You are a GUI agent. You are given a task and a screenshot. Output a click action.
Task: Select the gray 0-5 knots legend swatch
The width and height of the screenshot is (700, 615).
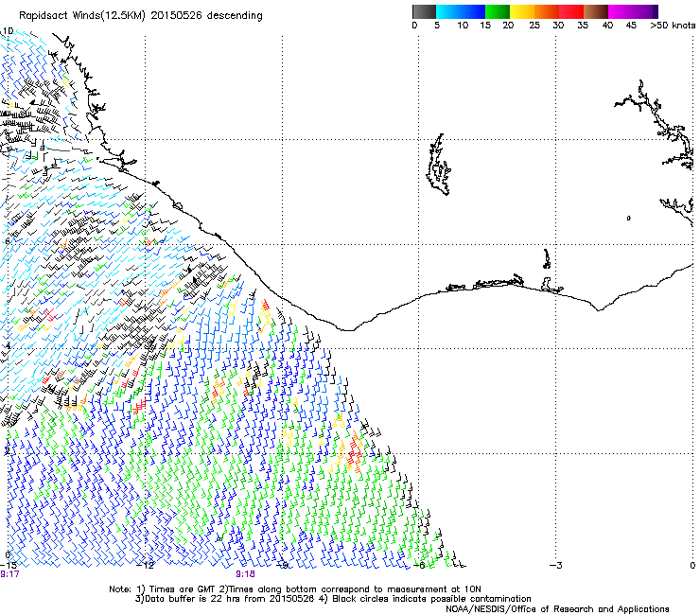(424, 11)
